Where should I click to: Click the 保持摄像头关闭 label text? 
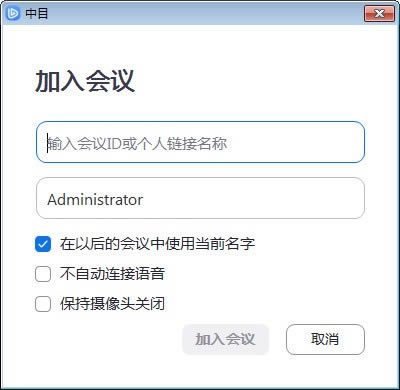(x=112, y=304)
